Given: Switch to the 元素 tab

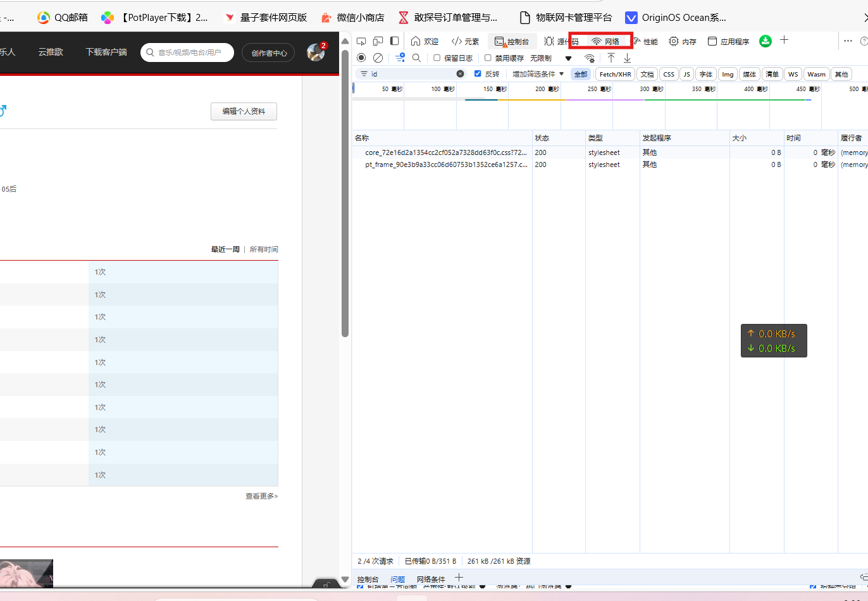Looking at the screenshot, I should (x=465, y=41).
